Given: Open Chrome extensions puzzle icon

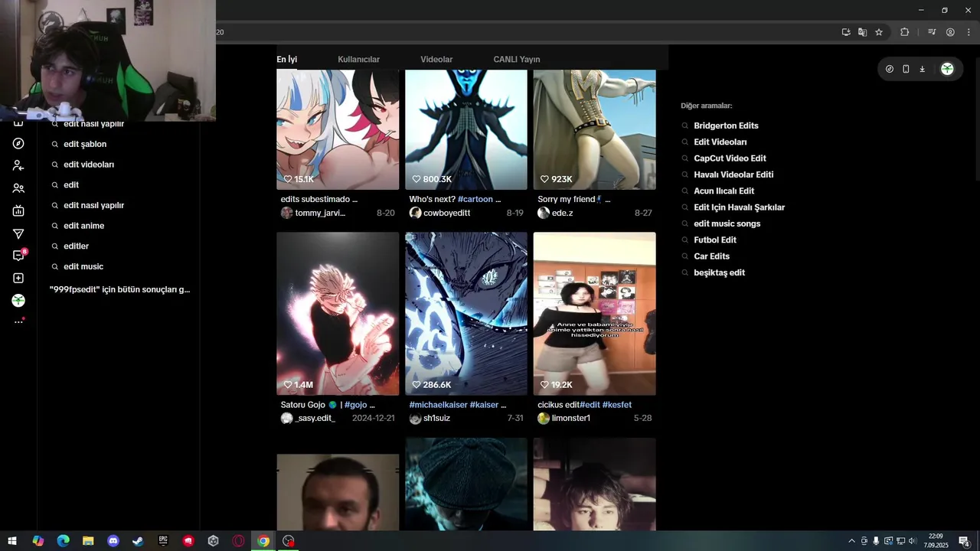Looking at the screenshot, I should click(905, 32).
